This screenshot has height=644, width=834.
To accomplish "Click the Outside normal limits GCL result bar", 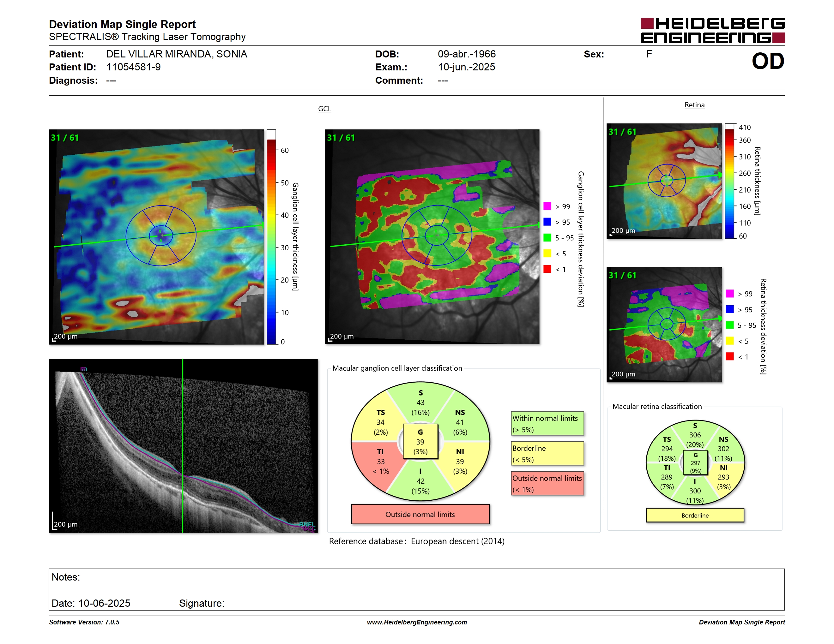I will 420,514.
